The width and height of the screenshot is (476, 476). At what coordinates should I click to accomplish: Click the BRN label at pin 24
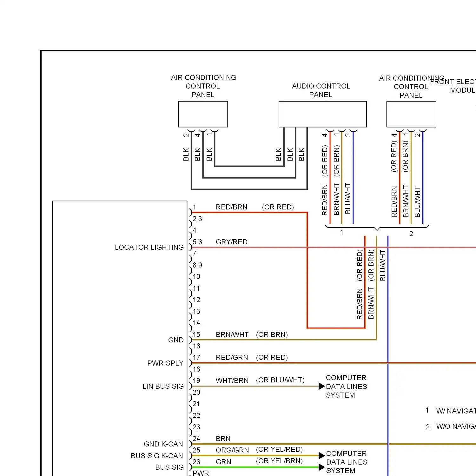223,439
